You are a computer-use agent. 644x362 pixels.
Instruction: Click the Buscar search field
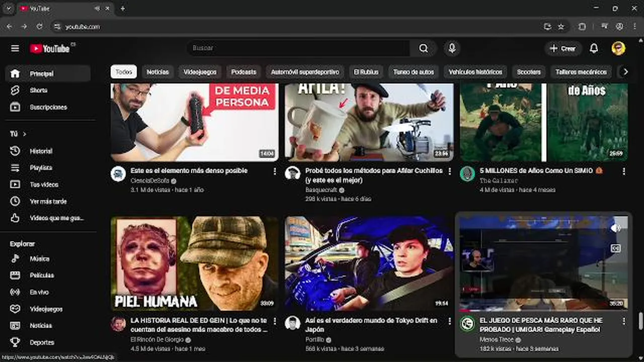pyautogui.click(x=299, y=48)
